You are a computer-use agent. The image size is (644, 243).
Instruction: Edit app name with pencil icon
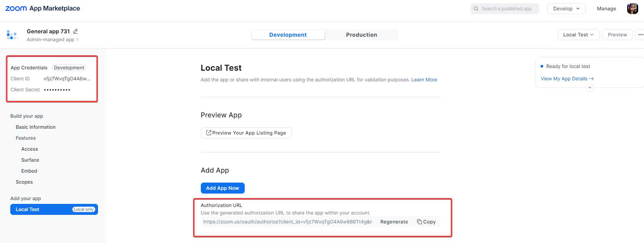pyautogui.click(x=75, y=31)
